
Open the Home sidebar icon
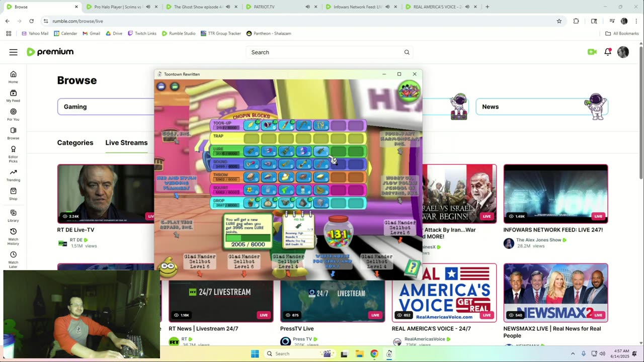[x=13, y=77]
